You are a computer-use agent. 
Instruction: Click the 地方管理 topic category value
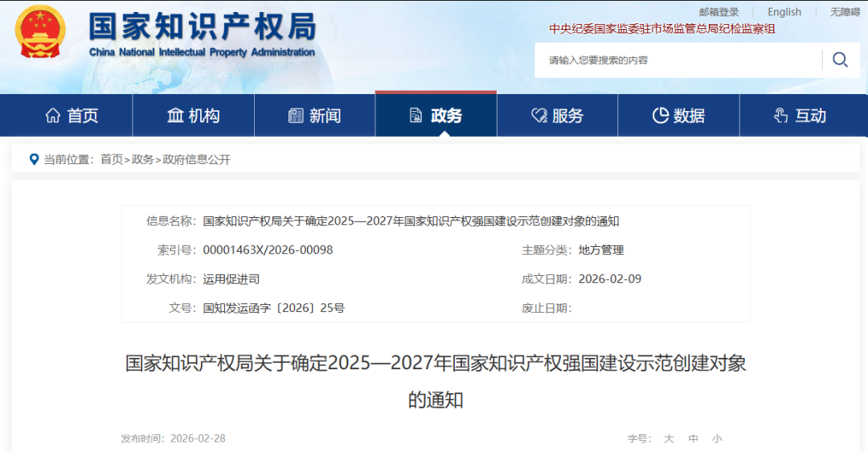tap(601, 250)
